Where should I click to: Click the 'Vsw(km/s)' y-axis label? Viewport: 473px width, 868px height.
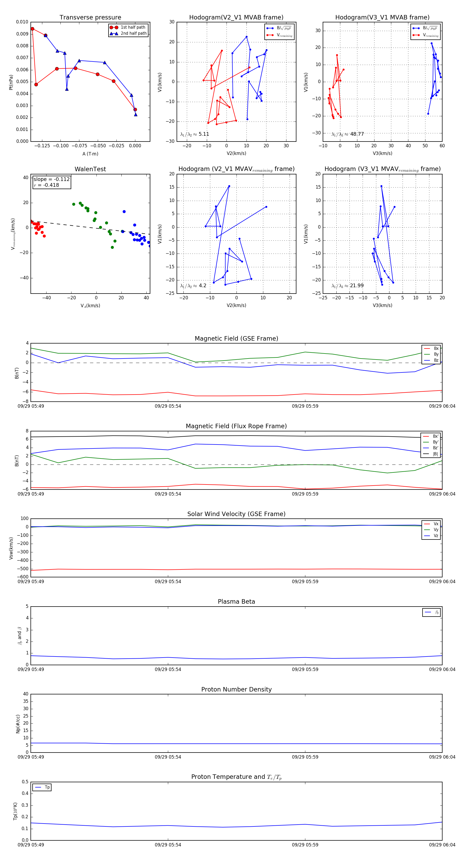click(x=11, y=548)
